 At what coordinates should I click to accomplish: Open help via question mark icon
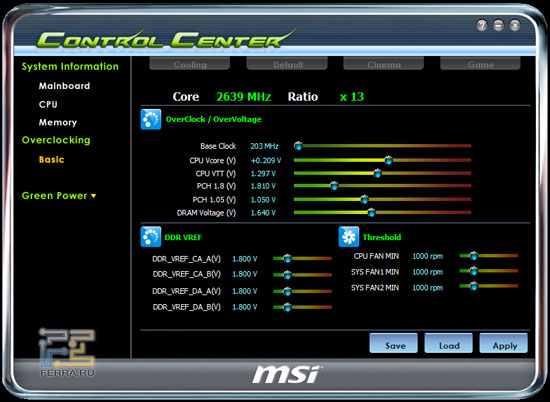[482, 25]
